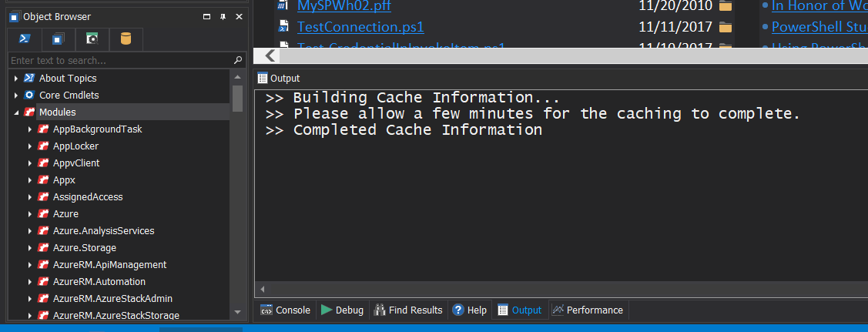Viewport: 868px width, 332px height.
Task: Expand the About Topics tree node
Action: pyautogui.click(x=16, y=79)
